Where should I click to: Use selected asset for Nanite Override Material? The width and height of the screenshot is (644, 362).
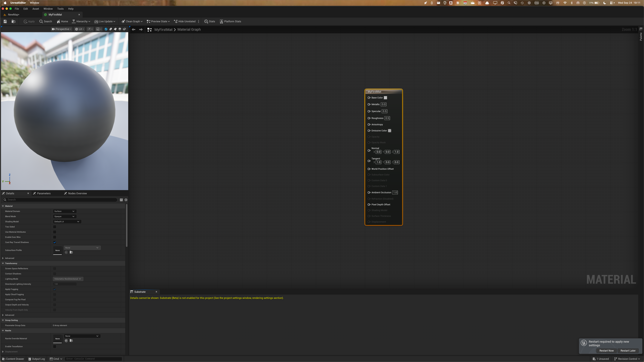[66, 341]
